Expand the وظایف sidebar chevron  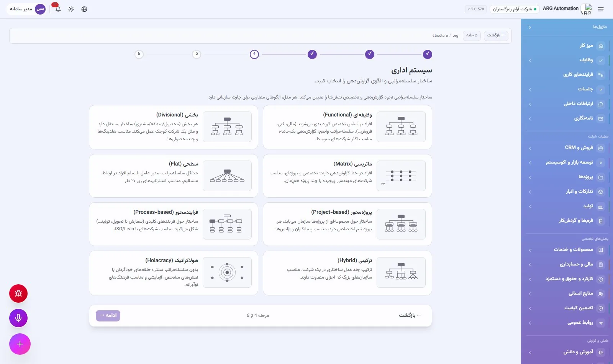530,61
